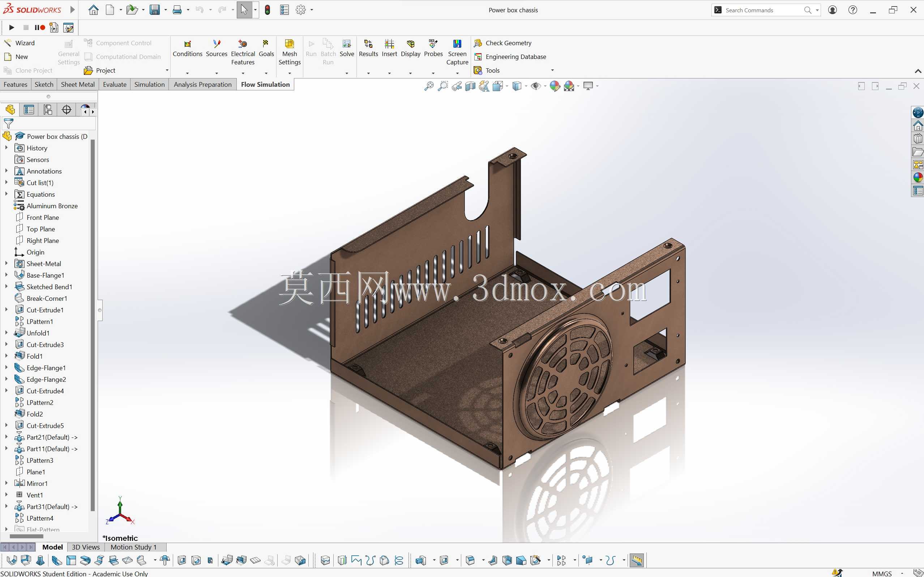This screenshot has height=577, width=924.
Task: Open the DimXpertManager tab icon
Action: [67, 110]
